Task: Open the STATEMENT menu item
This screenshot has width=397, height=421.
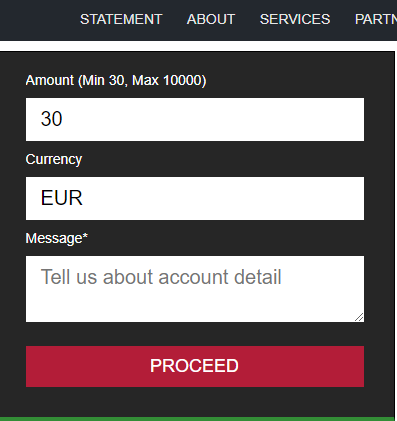Action: (x=121, y=19)
